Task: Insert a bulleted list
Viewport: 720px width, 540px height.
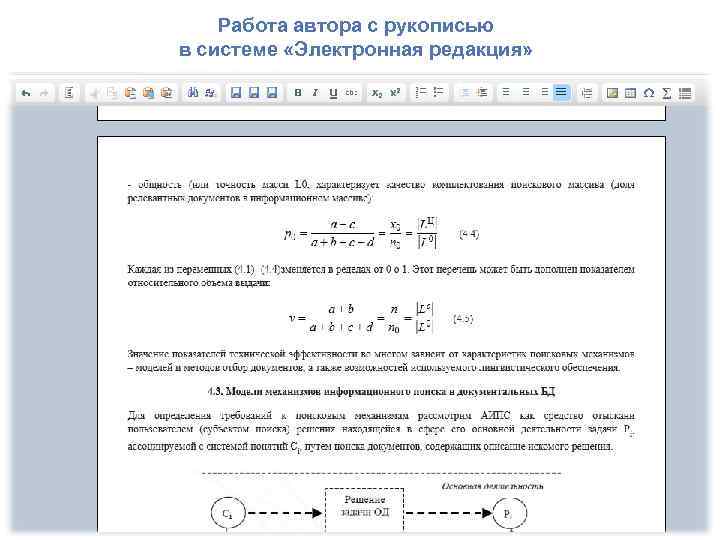Action: pyautogui.click(x=439, y=92)
